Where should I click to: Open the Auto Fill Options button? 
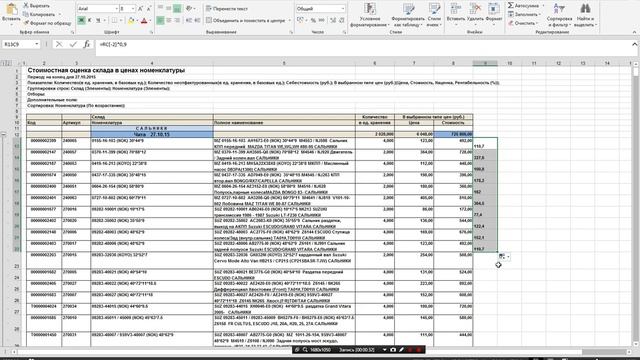(x=504, y=257)
